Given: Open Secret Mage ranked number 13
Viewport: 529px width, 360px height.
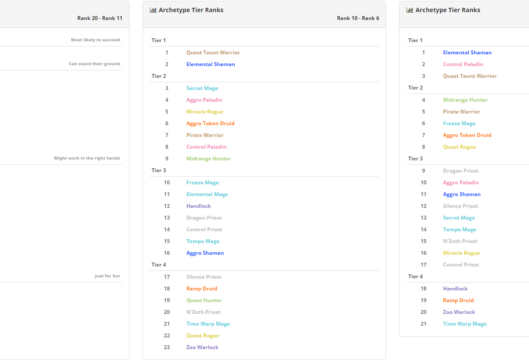Looking at the screenshot, I should pos(459,218).
